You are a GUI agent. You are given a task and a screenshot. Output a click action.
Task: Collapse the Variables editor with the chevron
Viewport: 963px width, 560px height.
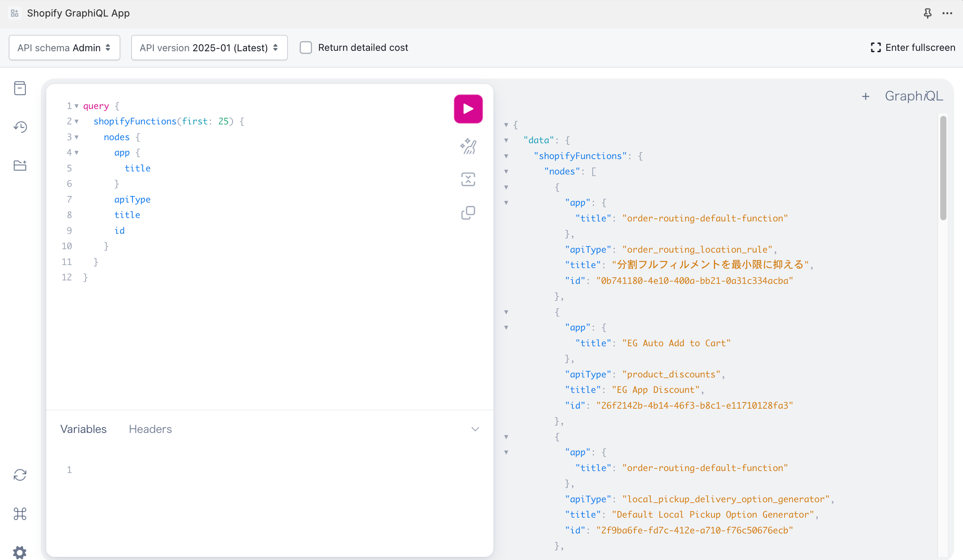click(x=475, y=429)
